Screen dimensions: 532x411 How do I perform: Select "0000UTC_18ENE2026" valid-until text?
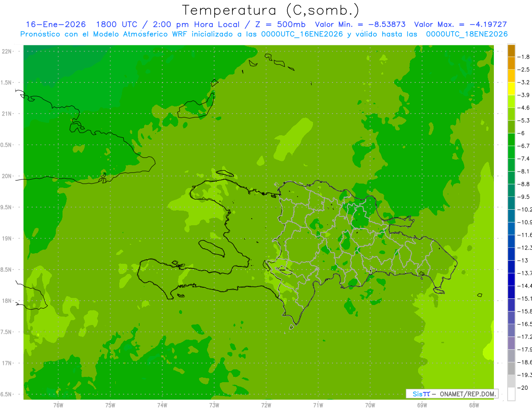[467, 34]
